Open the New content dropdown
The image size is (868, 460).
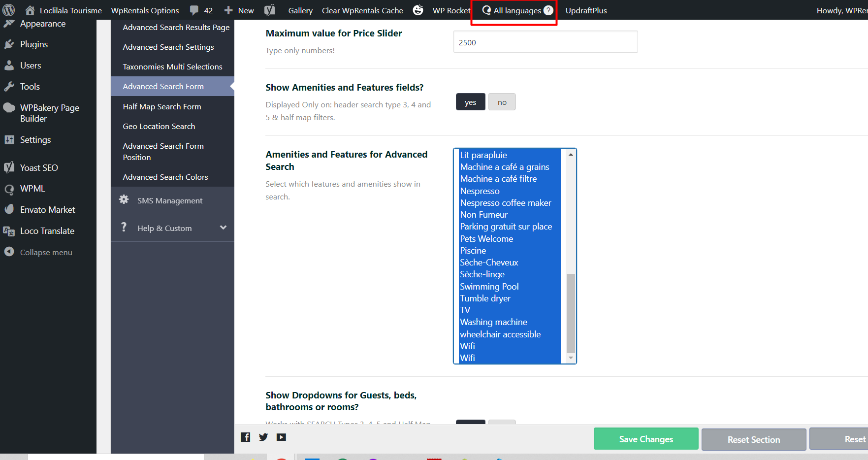tap(239, 10)
